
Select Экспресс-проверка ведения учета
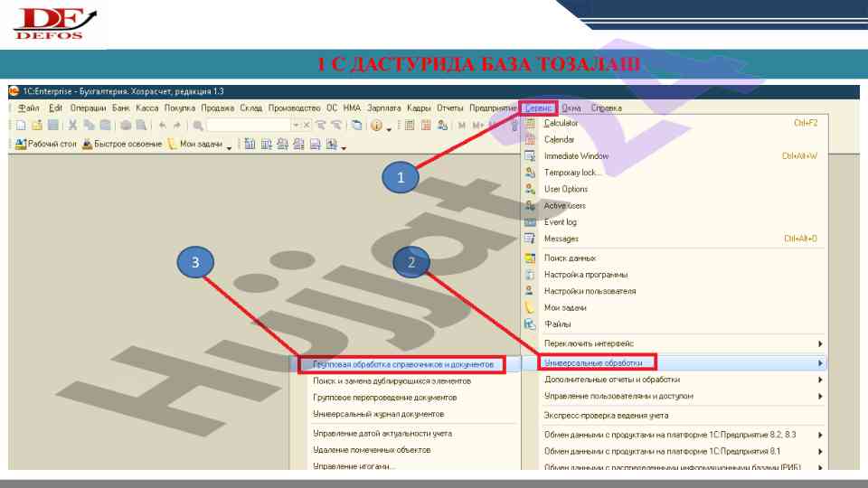coord(606,416)
